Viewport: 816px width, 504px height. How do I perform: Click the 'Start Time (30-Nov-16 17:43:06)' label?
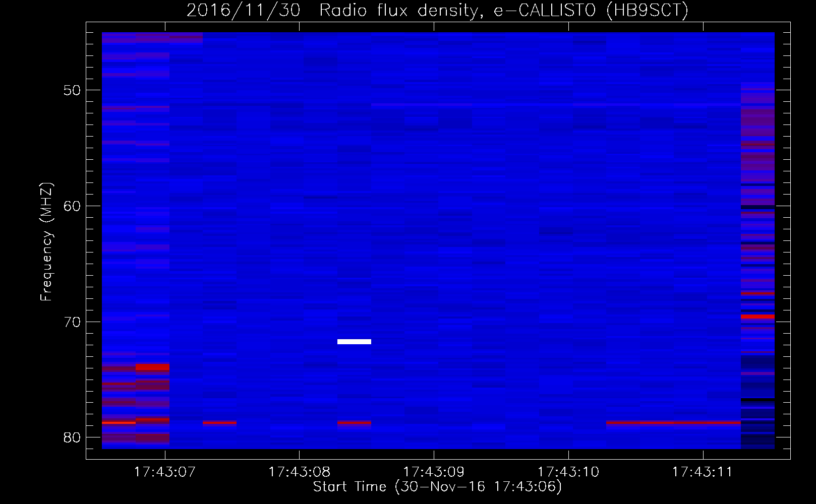437,486
